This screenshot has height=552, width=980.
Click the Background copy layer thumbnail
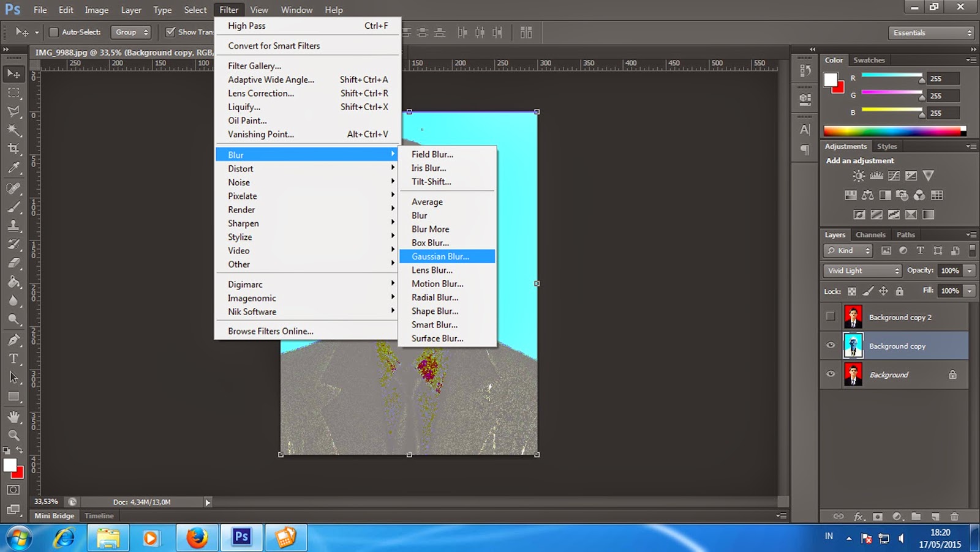pos(853,346)
